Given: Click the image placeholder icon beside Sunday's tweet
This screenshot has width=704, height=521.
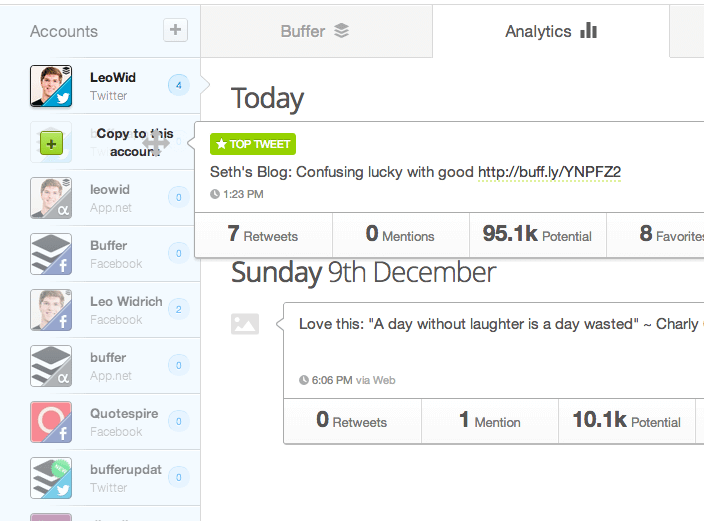Looking at the screenshot, I should [245, 324].
